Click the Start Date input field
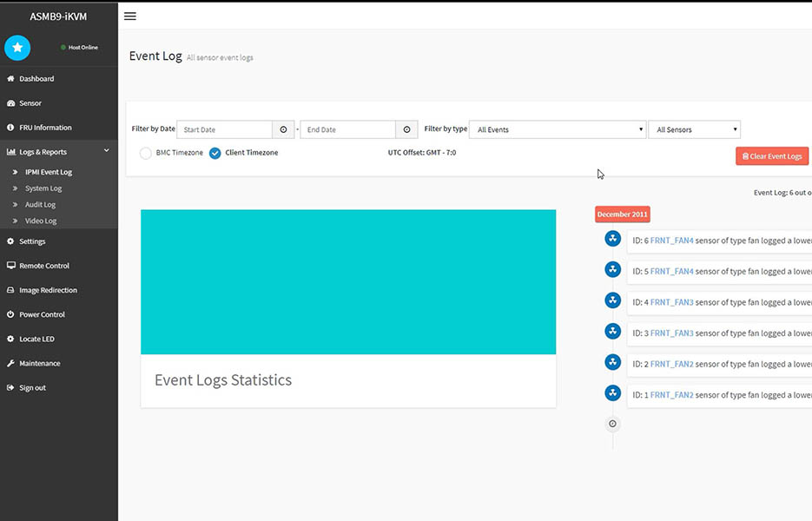This screenshot has width=812, height=521. [224, 129]
